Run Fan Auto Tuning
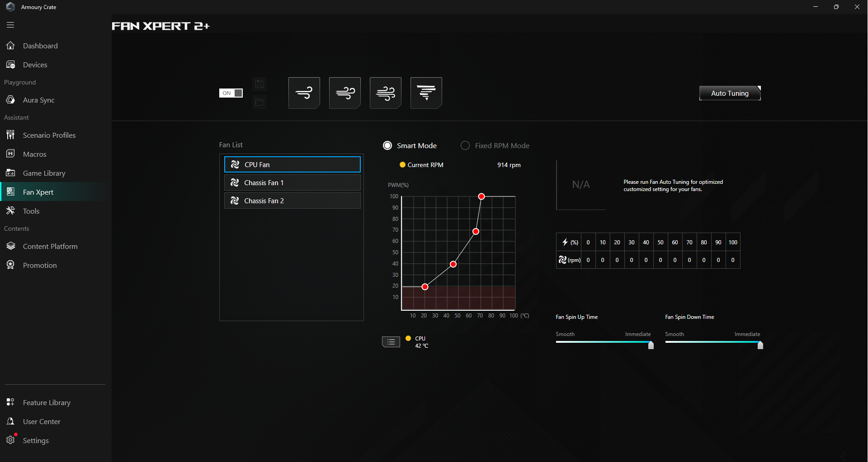Image resolution: width=868 pixels, height=462 pixels. pos(729,93)
